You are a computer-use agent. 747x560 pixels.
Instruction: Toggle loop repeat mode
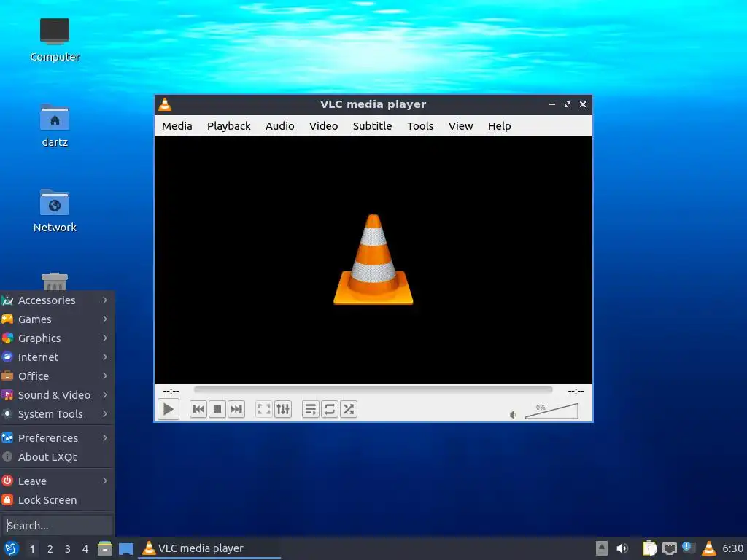click(x=329, y=409)
